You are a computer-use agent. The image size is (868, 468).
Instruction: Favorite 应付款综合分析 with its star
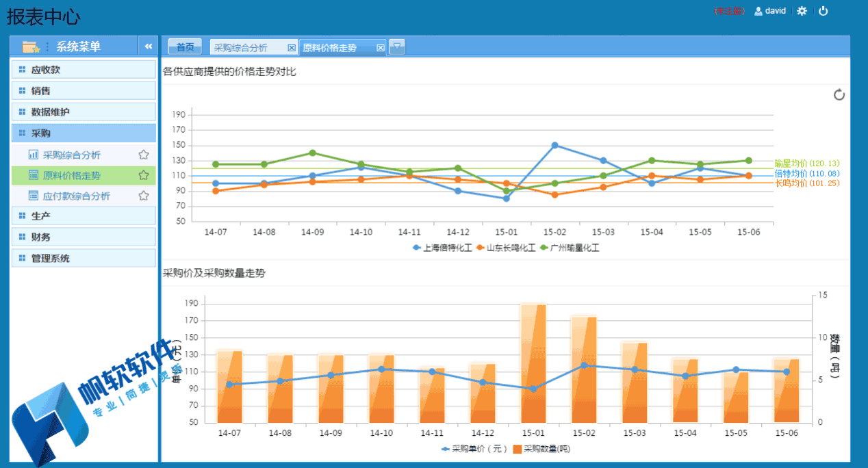[144, 196]
